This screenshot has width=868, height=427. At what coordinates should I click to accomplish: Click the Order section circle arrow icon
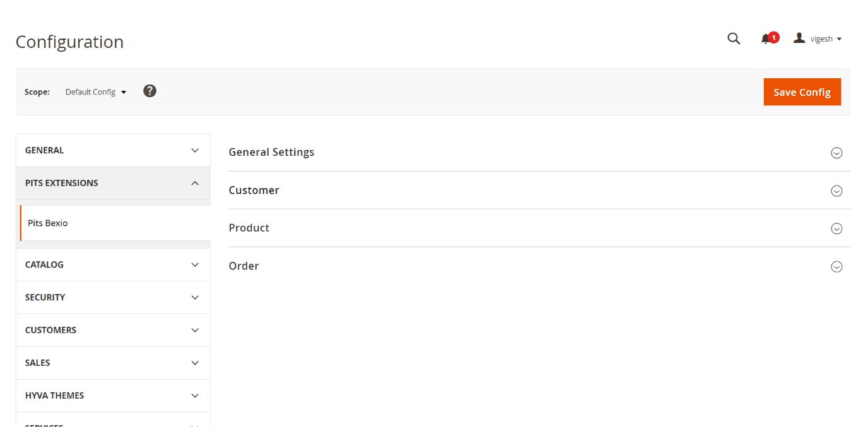pyautogui.click(x=836, y=266)
